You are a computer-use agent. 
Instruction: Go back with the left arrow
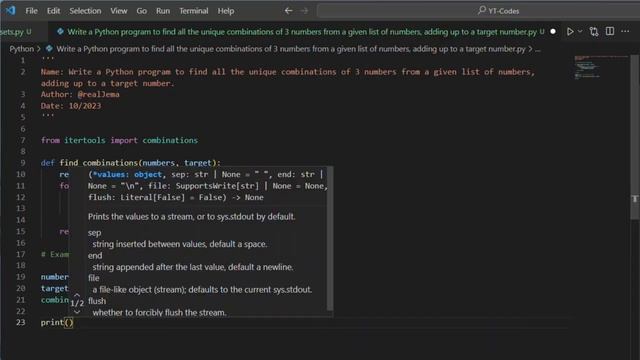[x=288, y=11]
